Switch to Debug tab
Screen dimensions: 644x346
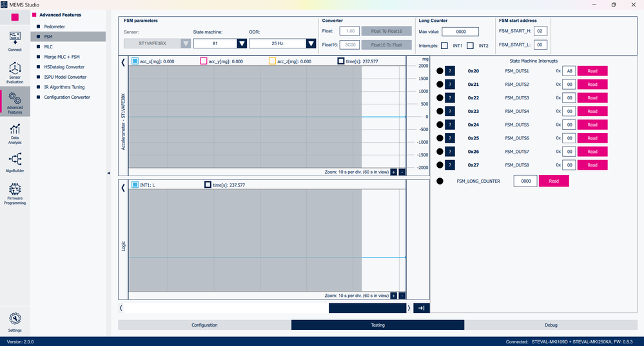(551, 325)
